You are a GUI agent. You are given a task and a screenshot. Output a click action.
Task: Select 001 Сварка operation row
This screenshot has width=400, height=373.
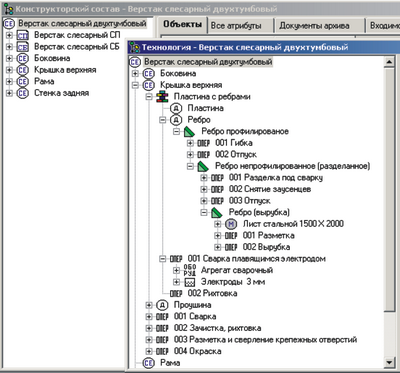click(x=195, y=317)
